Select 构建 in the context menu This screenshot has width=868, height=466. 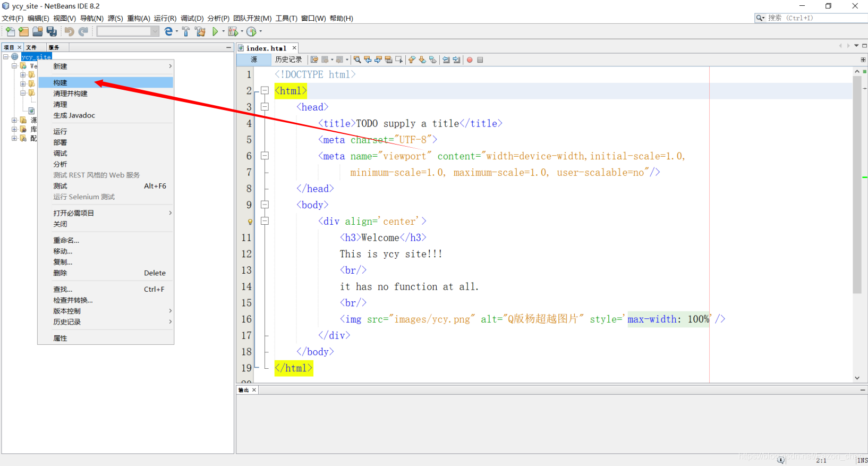(x=106, y=82)
